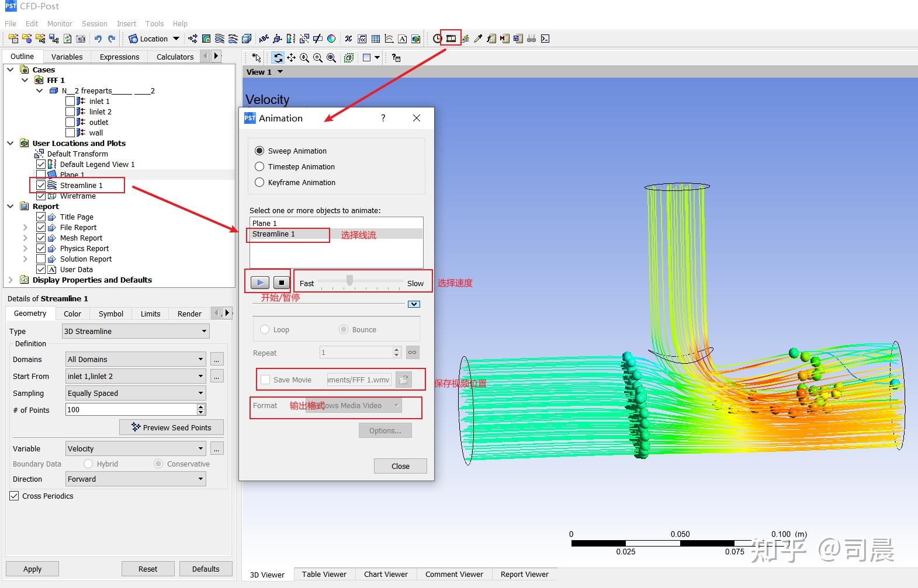Uncheck the Streamline 1 visibility checkbox
918x588 pixels.
[41, 185]
